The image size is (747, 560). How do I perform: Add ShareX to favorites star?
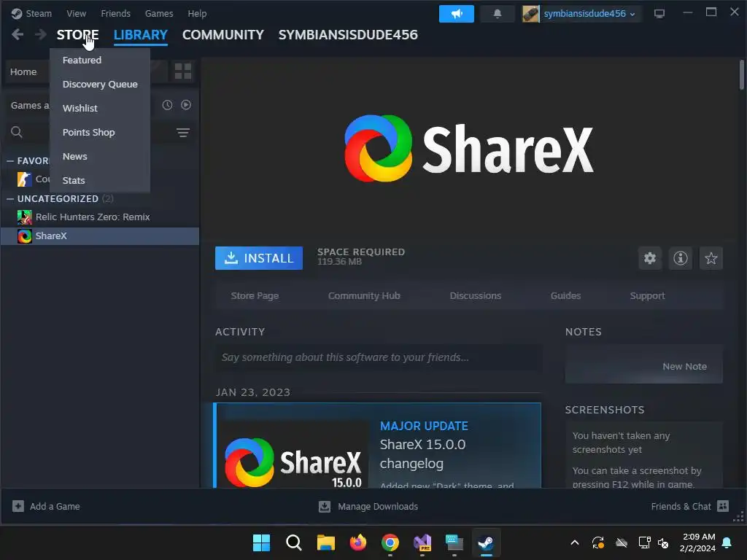click(711, 258)
